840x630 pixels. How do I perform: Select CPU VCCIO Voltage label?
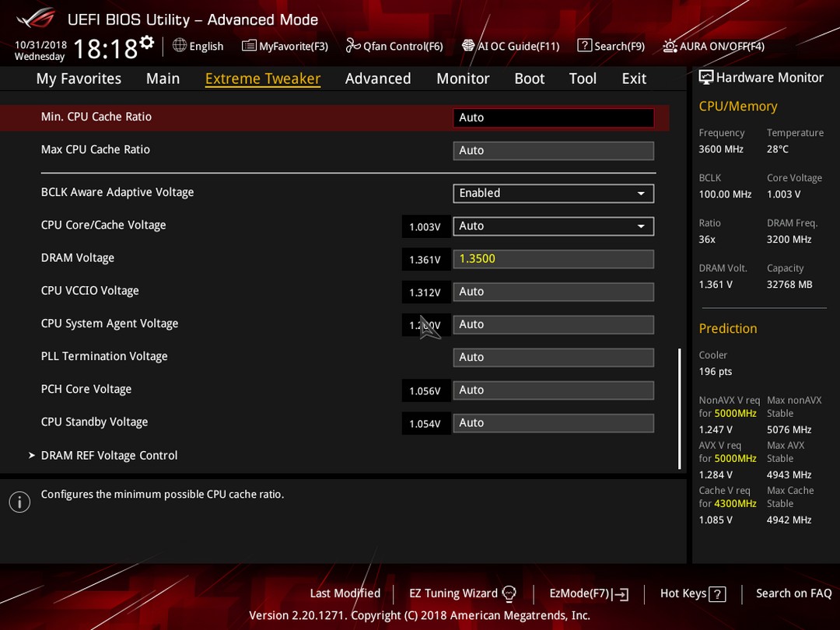(x=90, y=291)
